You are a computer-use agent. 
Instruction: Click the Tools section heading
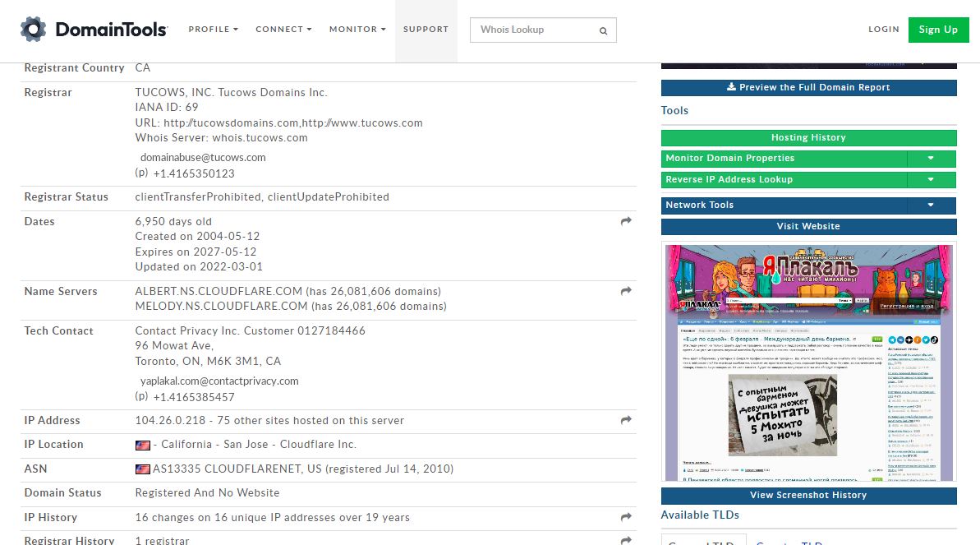click(674, 111)
